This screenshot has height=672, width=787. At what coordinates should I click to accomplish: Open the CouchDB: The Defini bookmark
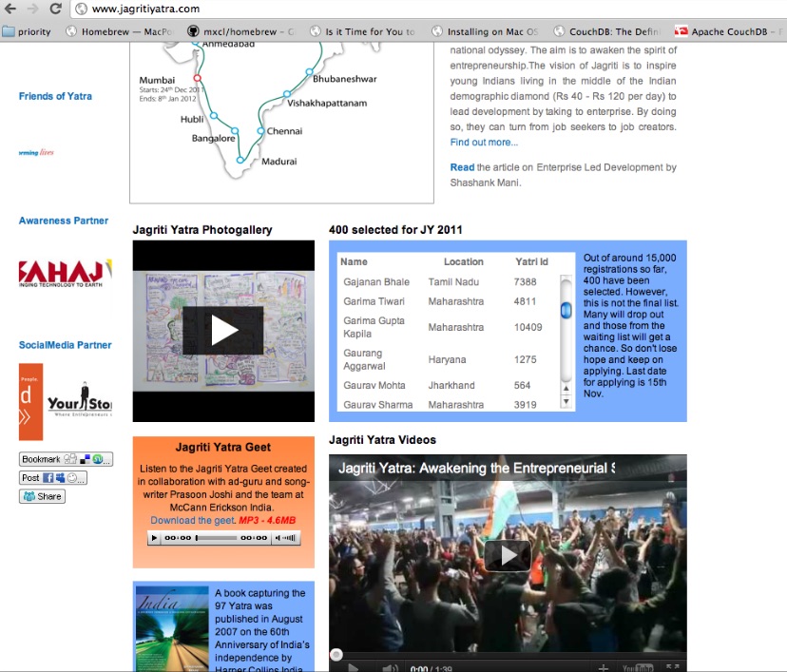click(x=607, y=31)
